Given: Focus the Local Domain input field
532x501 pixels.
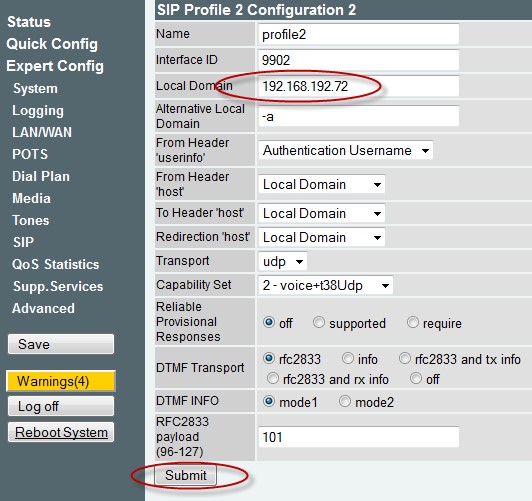Looking at the screenshot, I should (x=358, y=86).
